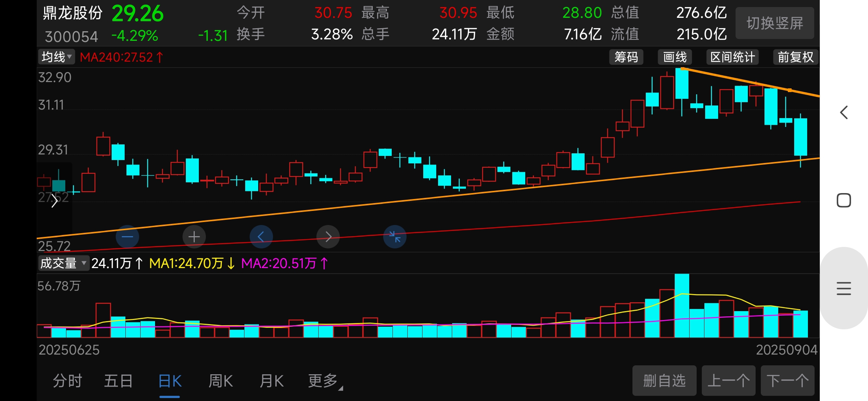Tap the MA2:20.51万 volume label

285,263
